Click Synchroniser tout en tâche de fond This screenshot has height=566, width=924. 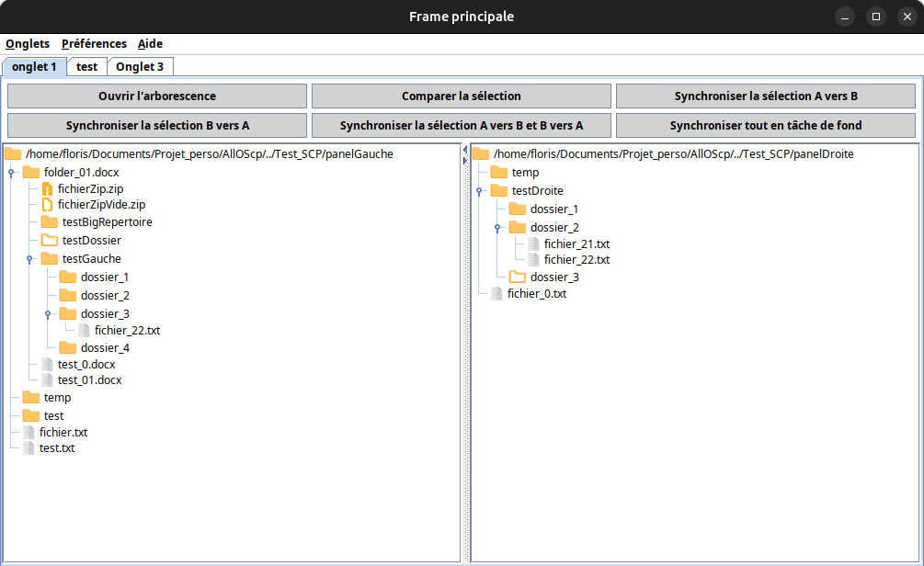pos(766,125)
